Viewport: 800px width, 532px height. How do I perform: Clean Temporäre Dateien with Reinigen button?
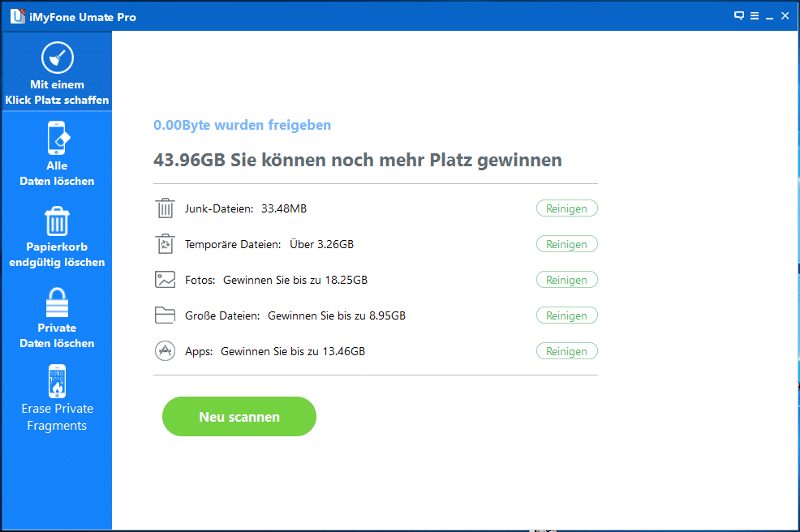[566, 244]
